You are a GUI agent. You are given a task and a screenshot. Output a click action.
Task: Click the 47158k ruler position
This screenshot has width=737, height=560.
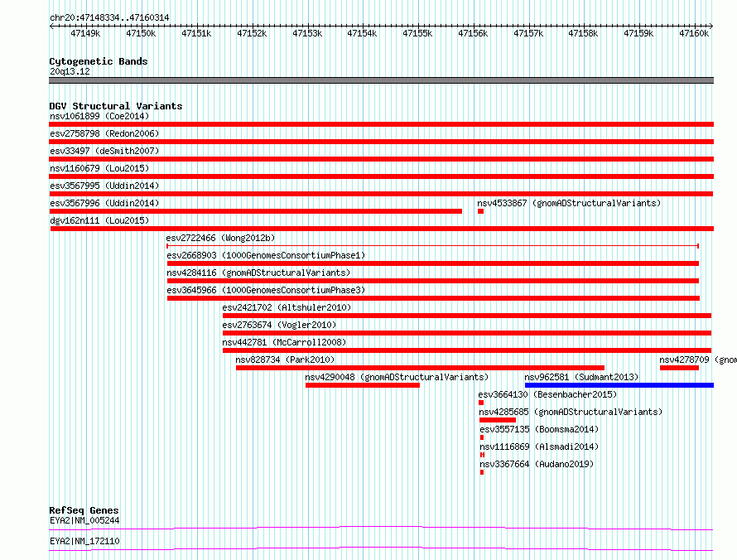[583, 33]
